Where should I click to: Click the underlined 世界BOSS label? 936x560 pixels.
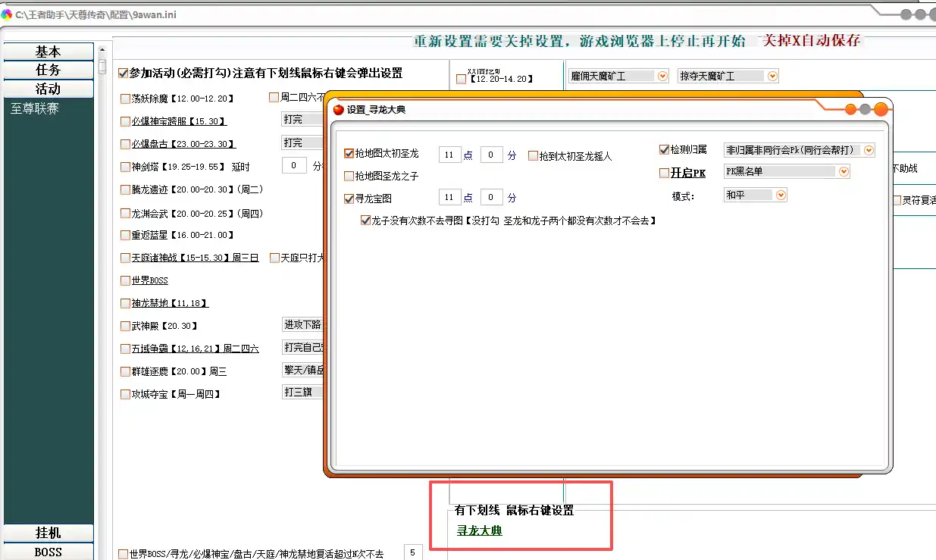tap(149, 280)
